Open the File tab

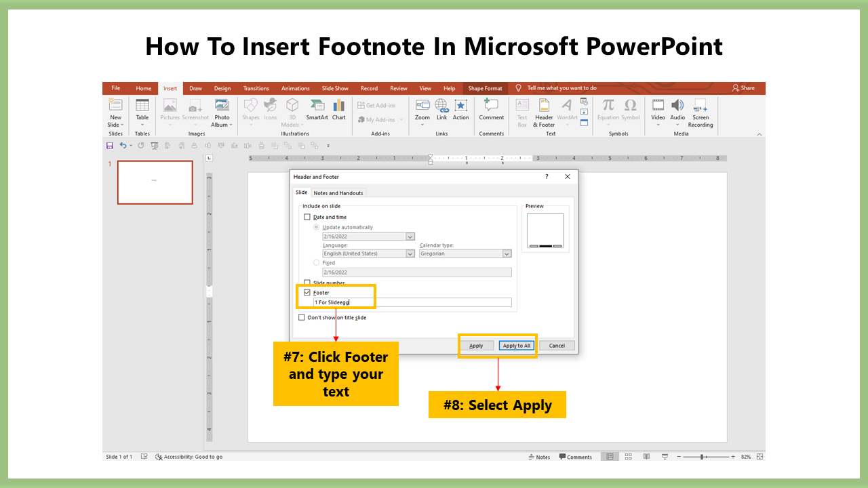click(116, 88)
